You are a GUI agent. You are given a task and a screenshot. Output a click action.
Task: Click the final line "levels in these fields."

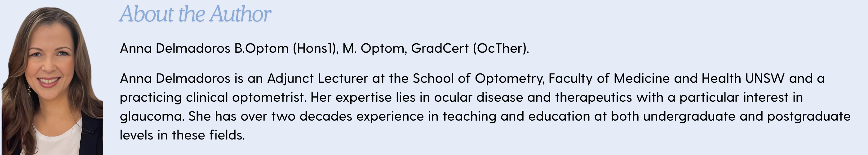pos(182,135)
